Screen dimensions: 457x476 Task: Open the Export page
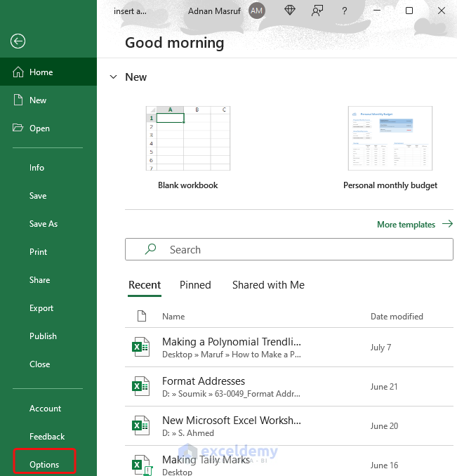pyautogui.click(x=41, y=308)
